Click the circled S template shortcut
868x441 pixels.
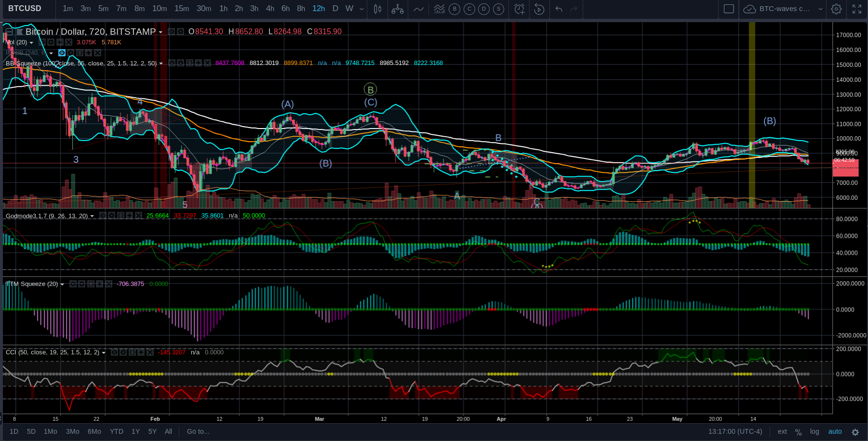click(499, 9)
